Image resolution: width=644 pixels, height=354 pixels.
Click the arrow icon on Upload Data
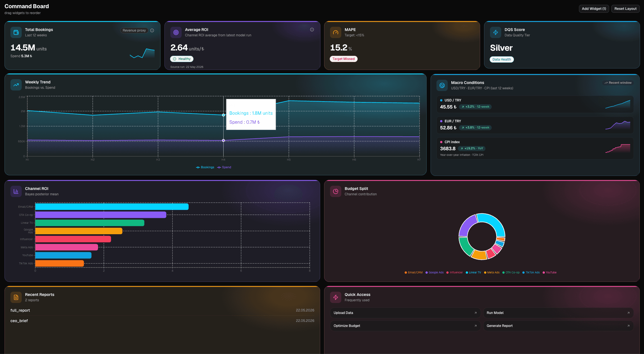tap(476, 313)
